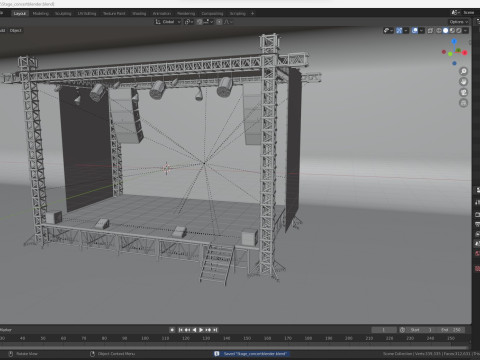Click the blue Z axis gizmo handle
The width and height of the screenshot is (480, 360).
(454, 41)
